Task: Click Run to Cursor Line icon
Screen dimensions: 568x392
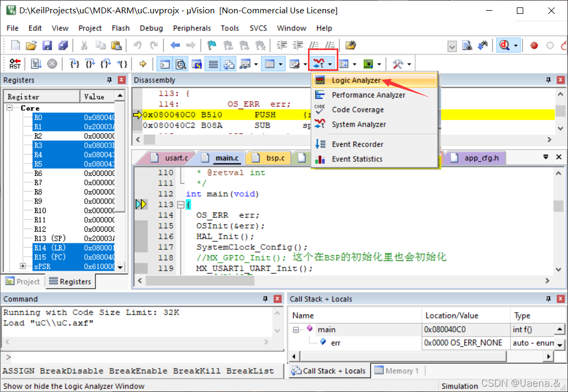Action: pos(122,64)
